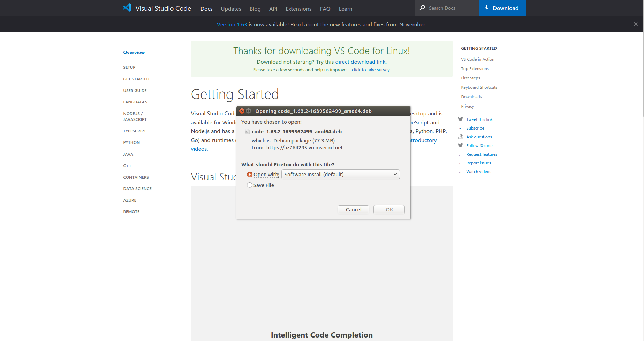The image size is (644, 341).
Task: Expand the PYTHON sidebar section
Action: click(131, 142)
